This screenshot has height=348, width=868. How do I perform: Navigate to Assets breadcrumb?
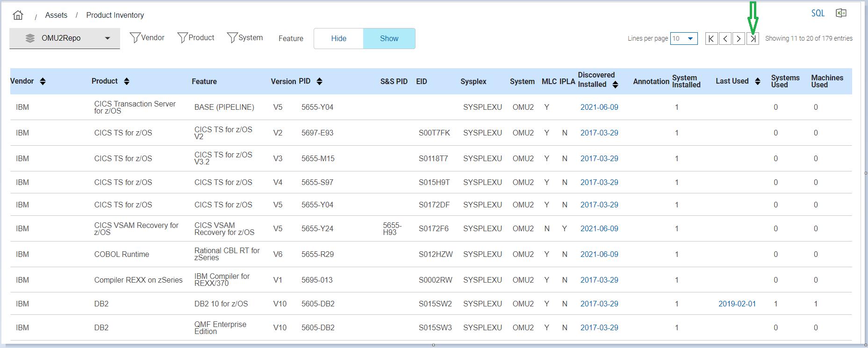pyautogui.click(x=56, y=15)
